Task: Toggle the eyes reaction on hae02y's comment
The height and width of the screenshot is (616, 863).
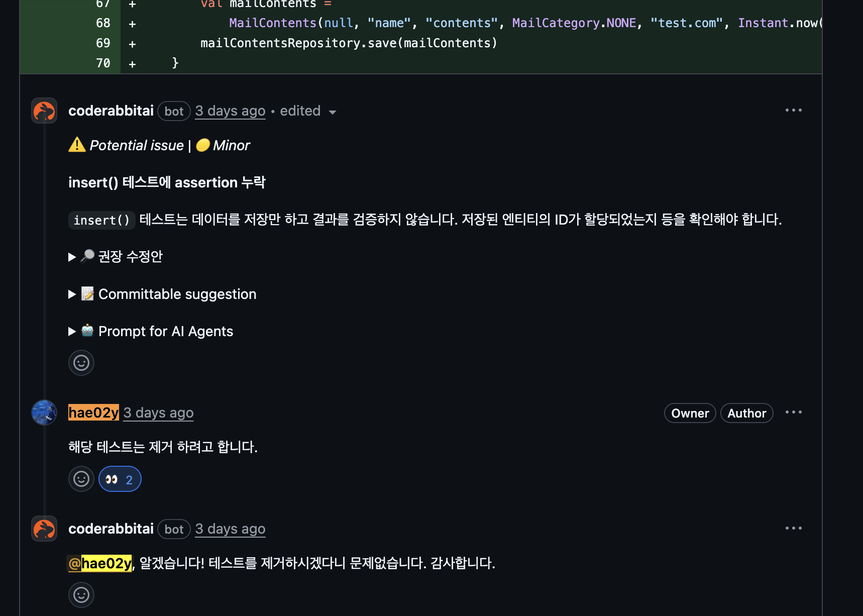Action: point(120,478)
